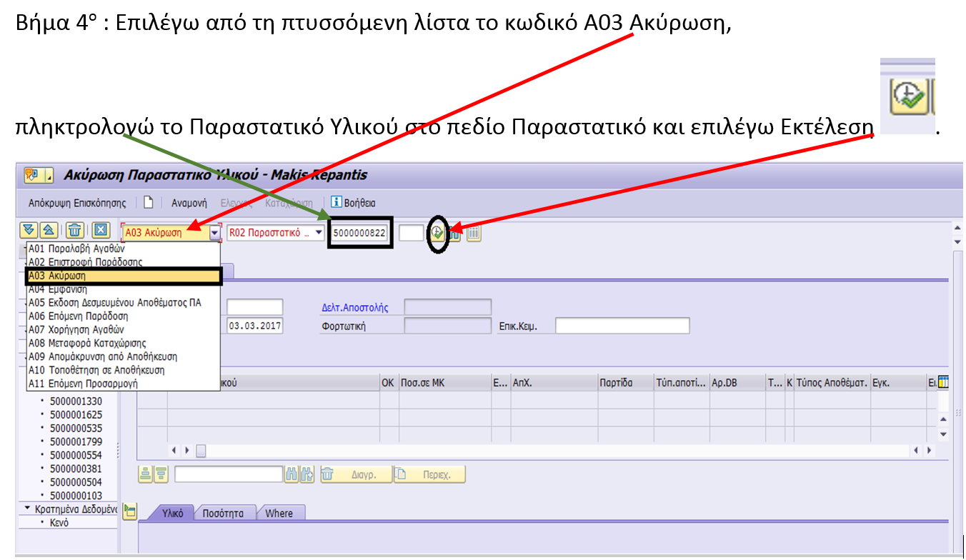Image resolution: width=966 pixels, height=560 pixels.
Task: Select A07 Χορήγηση Αγαθών from list
Action: tap(121, 329)
